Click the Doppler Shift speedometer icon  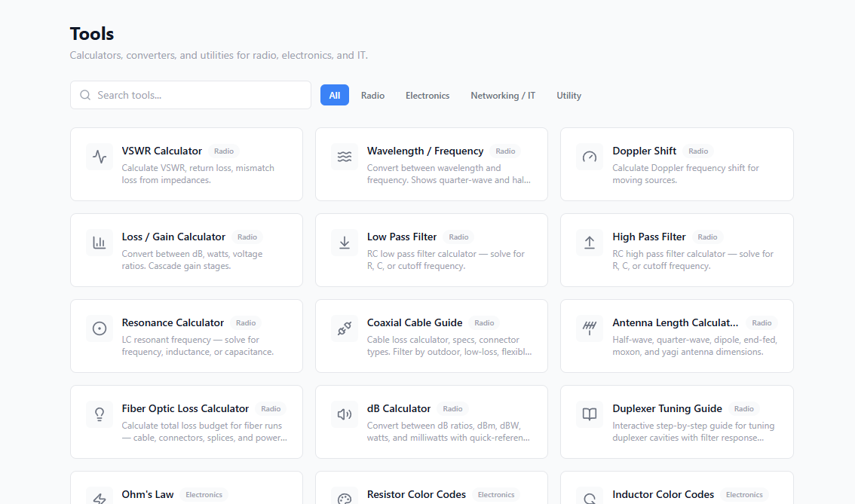(x=589, y=157)
